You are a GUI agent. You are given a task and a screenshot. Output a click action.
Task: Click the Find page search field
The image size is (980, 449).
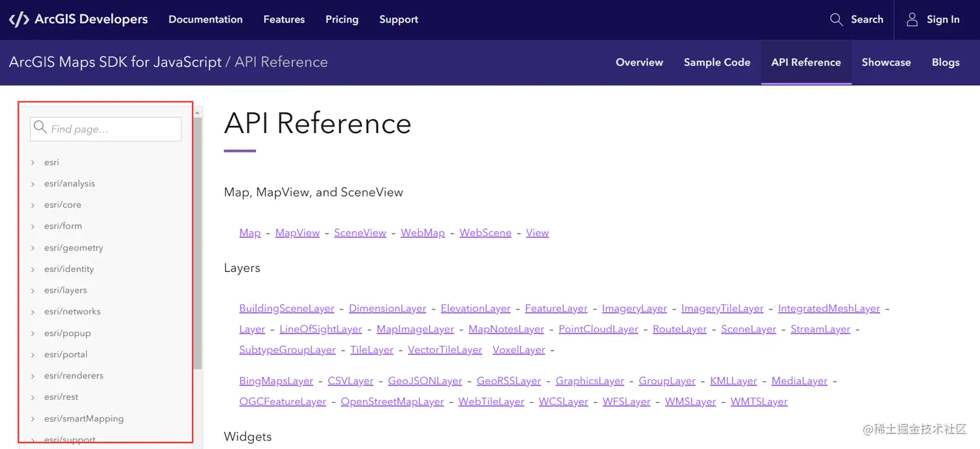click(x=106, y=129)
